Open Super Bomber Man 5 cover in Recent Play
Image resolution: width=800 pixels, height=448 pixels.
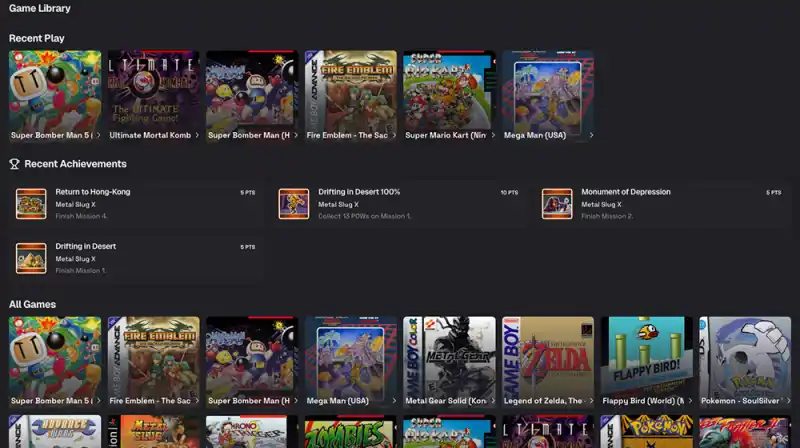click(55, 95)
